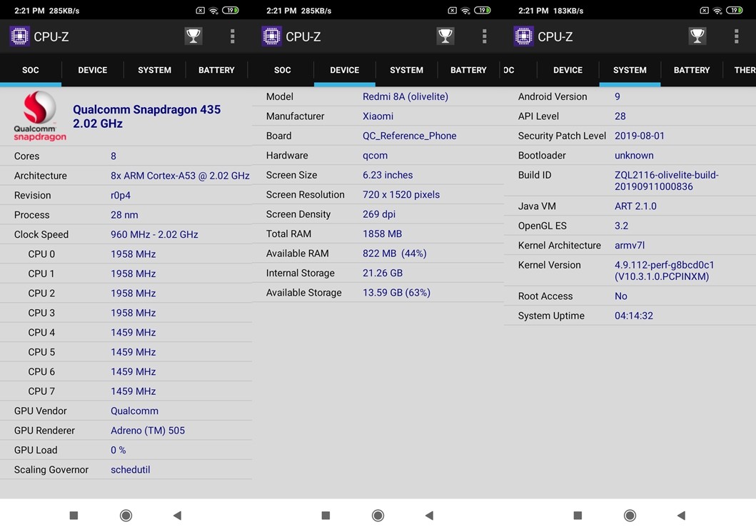Tap the Qualcomm Snapdragon logo
756x532 pixels.
[x=39, y=116]
